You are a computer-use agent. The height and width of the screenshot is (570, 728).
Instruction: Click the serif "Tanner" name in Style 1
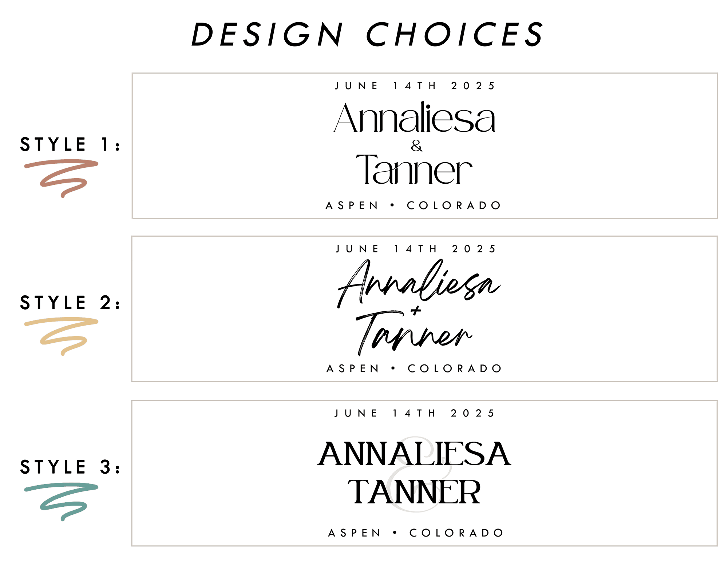(x=414, y=170)
